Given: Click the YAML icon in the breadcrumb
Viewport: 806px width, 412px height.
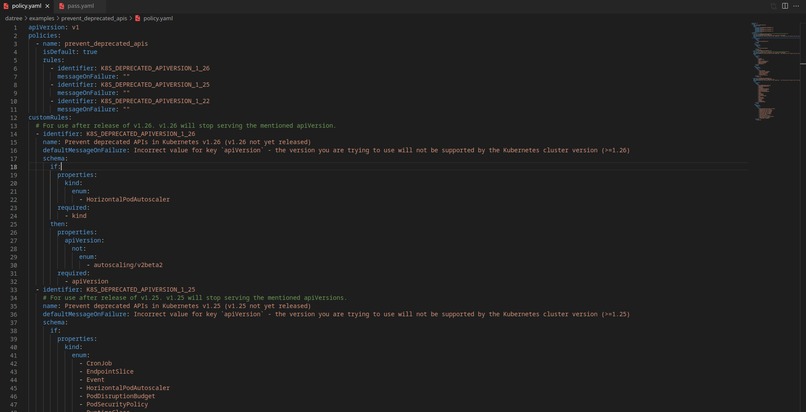Looking at the screenshot, I should tap(138, 18).
